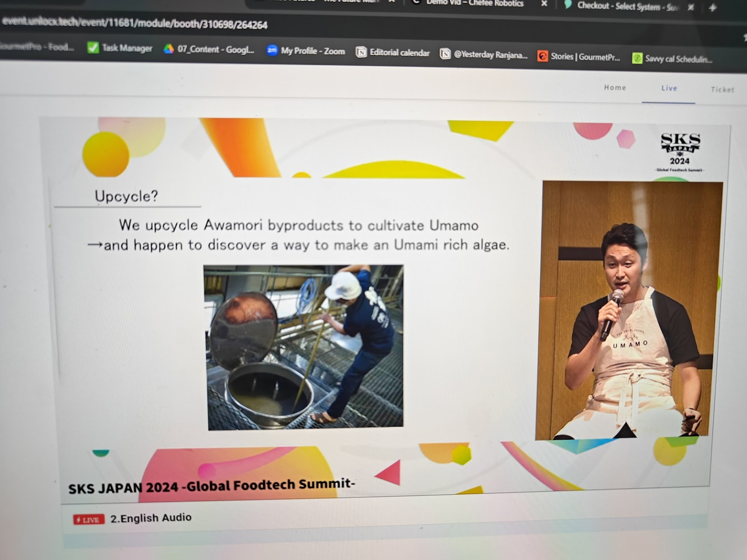747x560 pixels.
Task: Select the Live menu item
Action: (x=669, y=88)
